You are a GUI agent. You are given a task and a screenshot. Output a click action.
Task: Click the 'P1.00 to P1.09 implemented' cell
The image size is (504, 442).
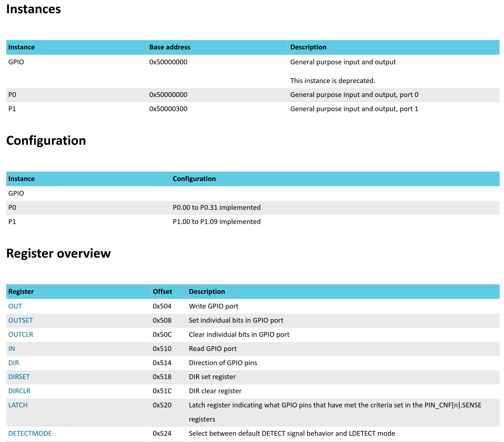[217, 222]
